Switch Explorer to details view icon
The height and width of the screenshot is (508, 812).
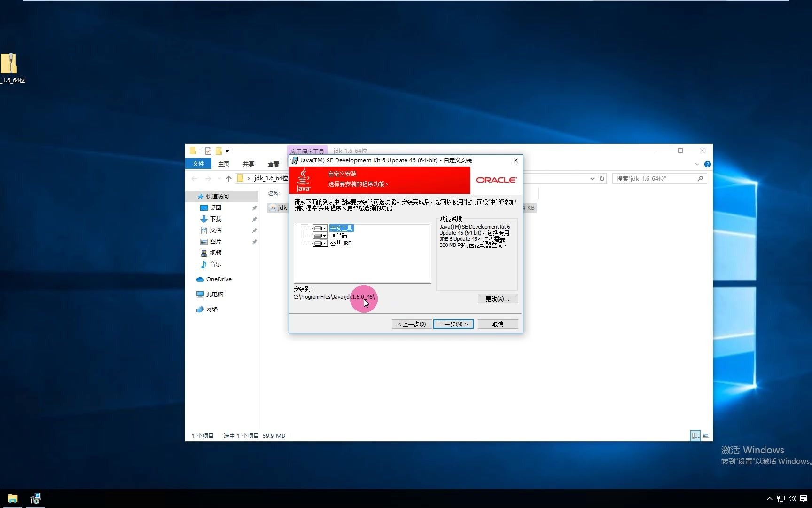[695, 436]
